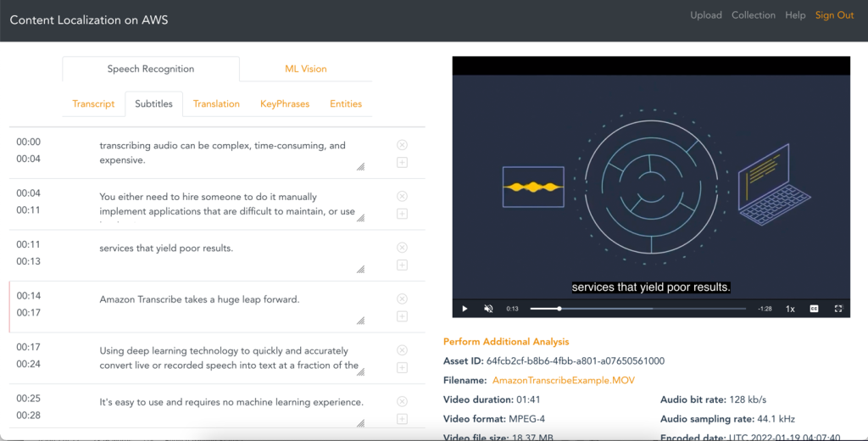Sign Out of the application

834,15
